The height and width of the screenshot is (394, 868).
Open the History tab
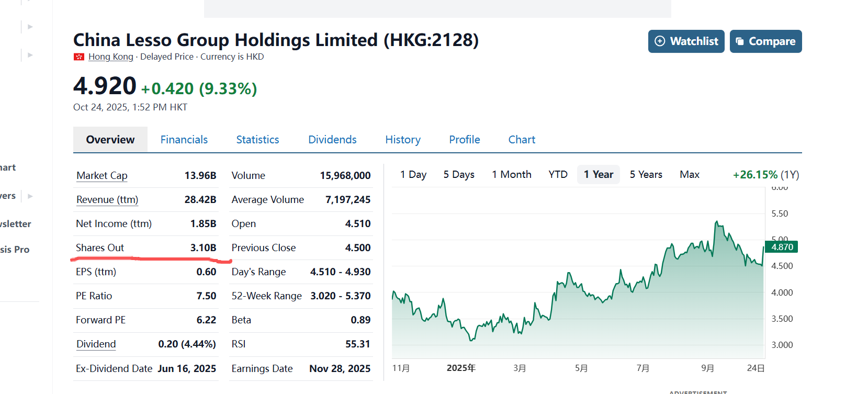point(402,140)
